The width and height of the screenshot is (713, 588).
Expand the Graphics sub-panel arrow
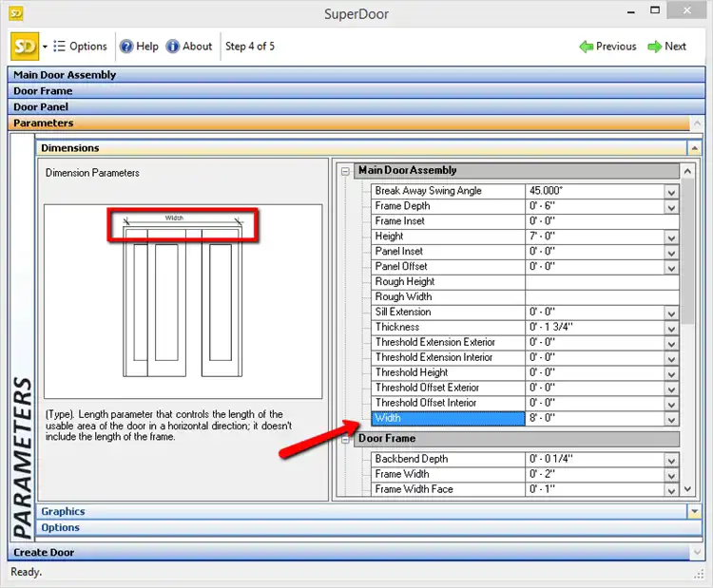tap(694, 511)
